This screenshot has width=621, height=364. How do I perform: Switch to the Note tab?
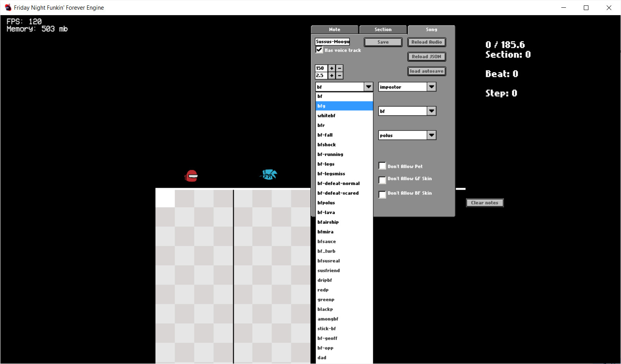pos(335,30)
